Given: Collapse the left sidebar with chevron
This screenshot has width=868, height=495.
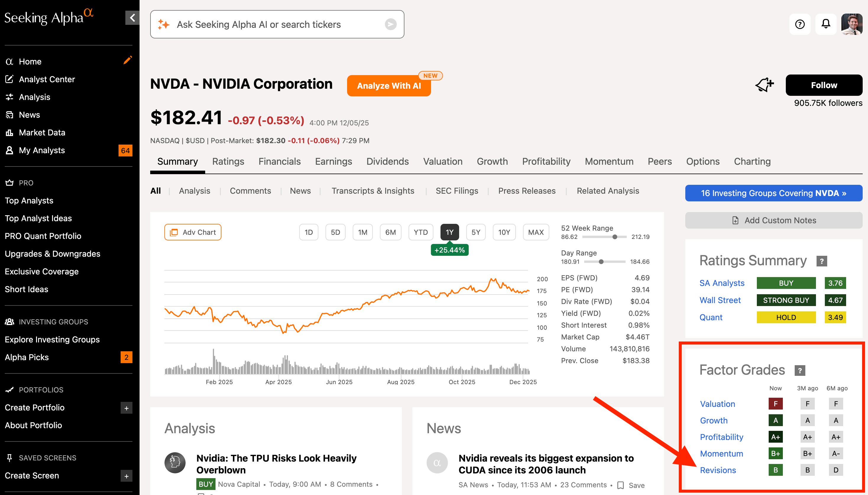Looking at the screenshot, I should tap(132, 18).
